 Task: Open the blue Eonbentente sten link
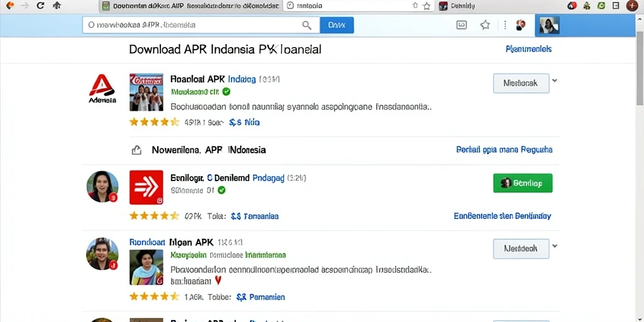(x=502, y=216)
